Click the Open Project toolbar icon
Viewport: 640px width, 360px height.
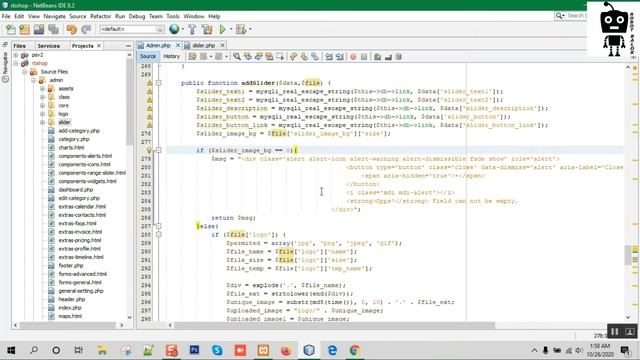pos(39,29)
